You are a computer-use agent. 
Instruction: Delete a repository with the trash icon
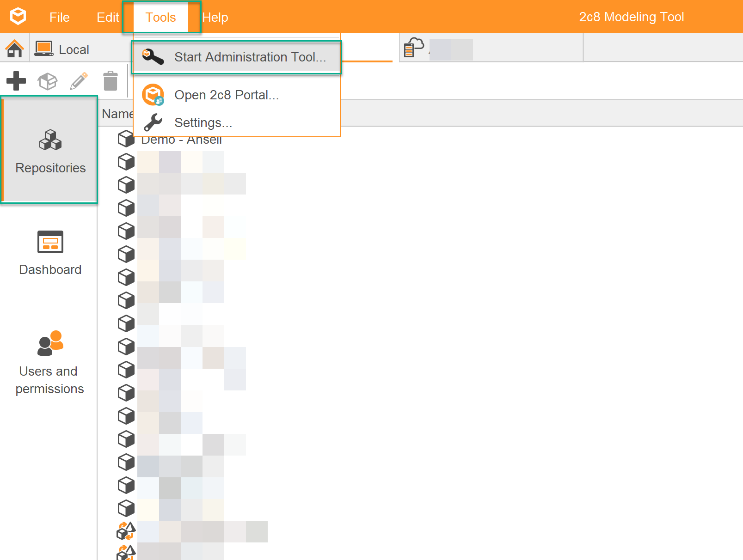(110, 80)
